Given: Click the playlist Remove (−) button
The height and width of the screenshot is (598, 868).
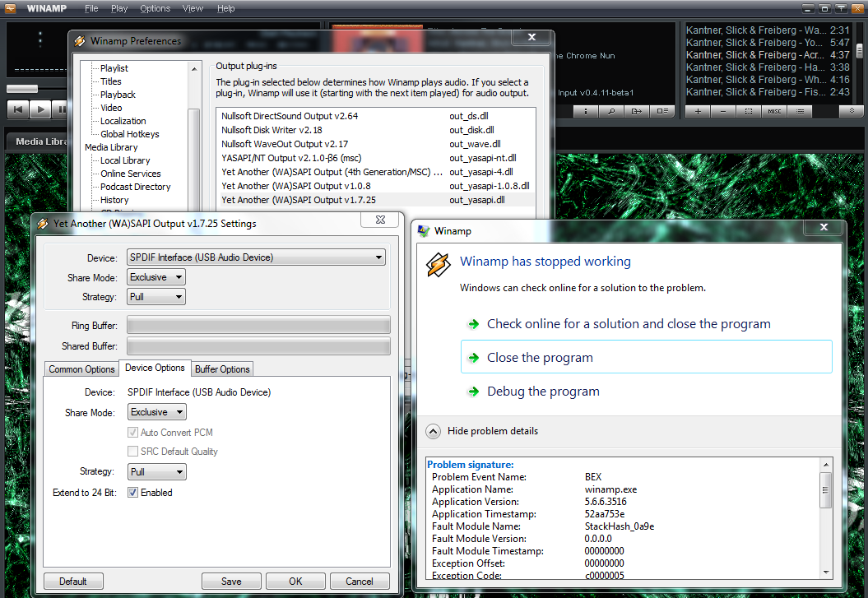Looking at the screenshot, I should 723,111.
